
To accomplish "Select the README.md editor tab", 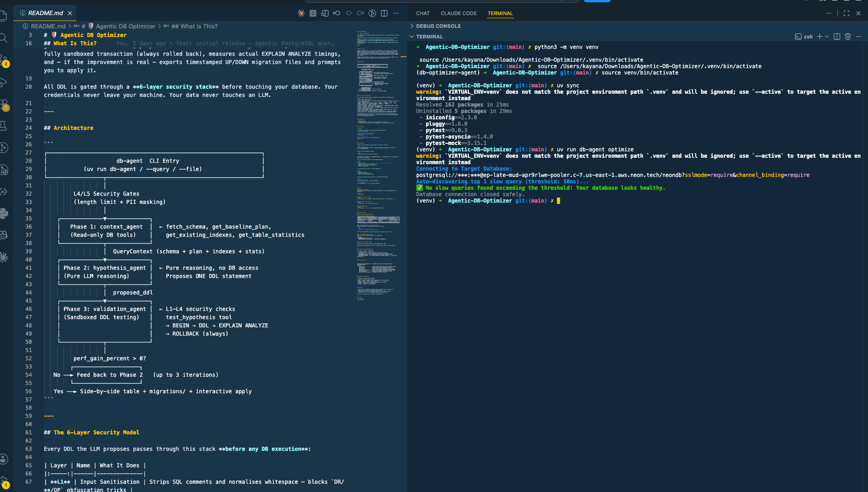I will [x=45, y=13].
